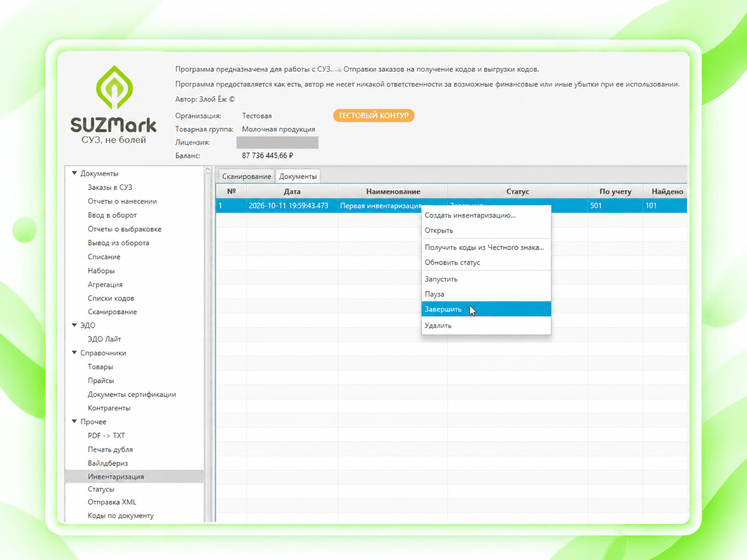Sort table by the Дата column header
747x560 pixels.
[x=292, y=191]
